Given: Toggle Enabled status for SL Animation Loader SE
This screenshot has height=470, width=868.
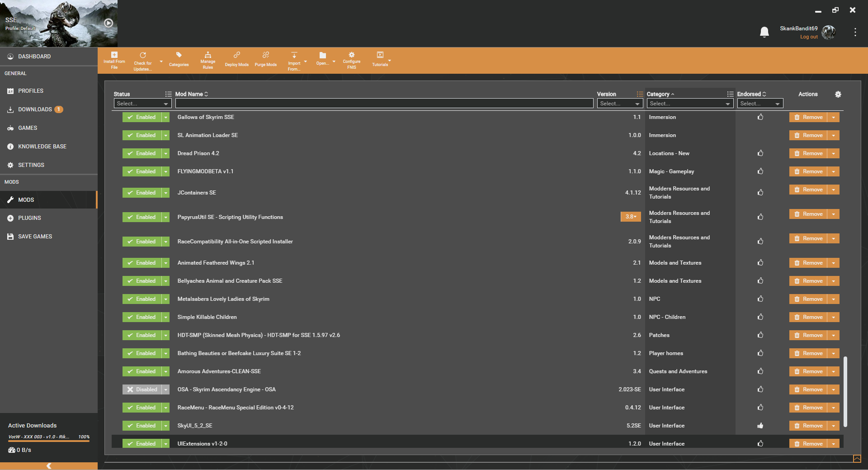Looking at the screenshot, I should coord(142,135).
